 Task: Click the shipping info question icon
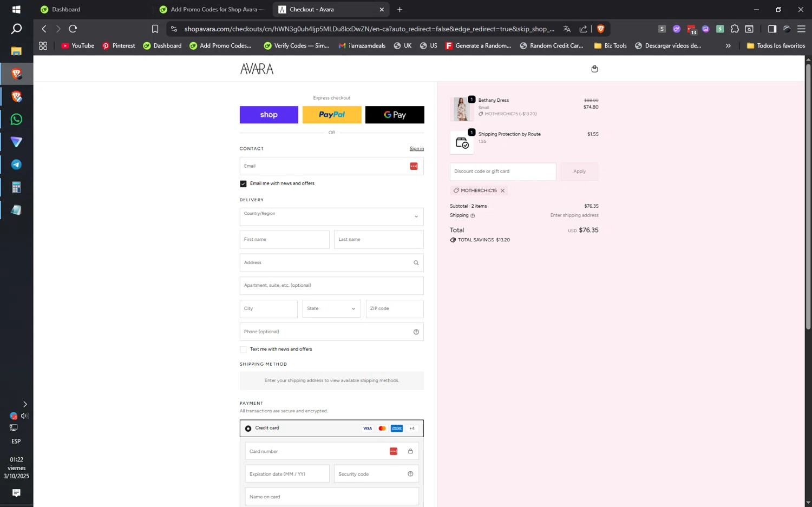[x=473, y=215]
